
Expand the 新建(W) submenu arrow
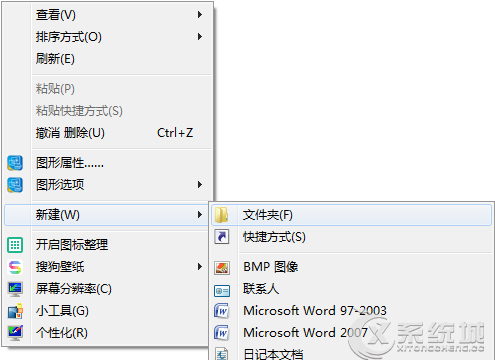tap(200, 215)
